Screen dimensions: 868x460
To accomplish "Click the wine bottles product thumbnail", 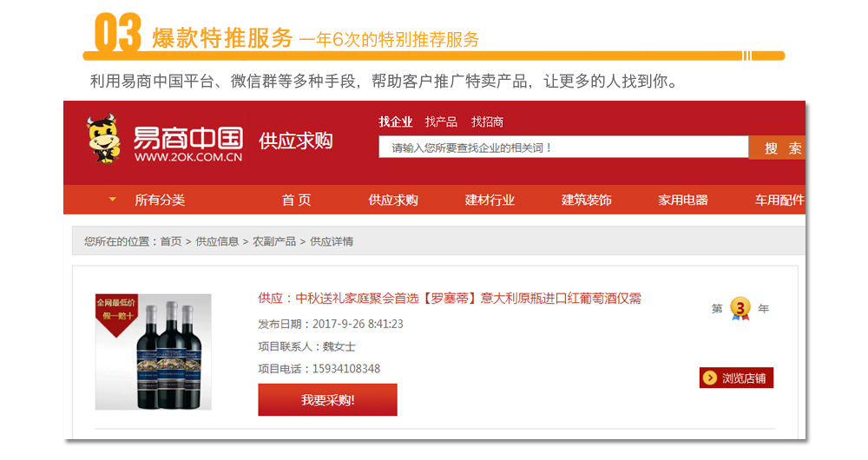I will point(153,352).
